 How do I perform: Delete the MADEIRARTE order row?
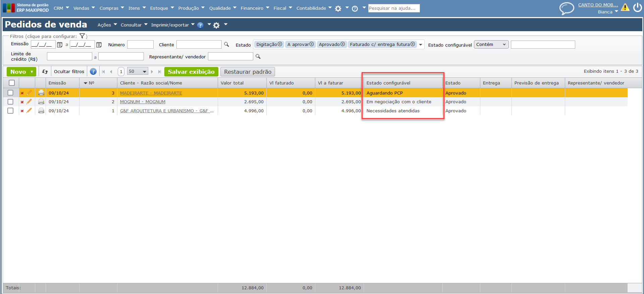[22, 93]
